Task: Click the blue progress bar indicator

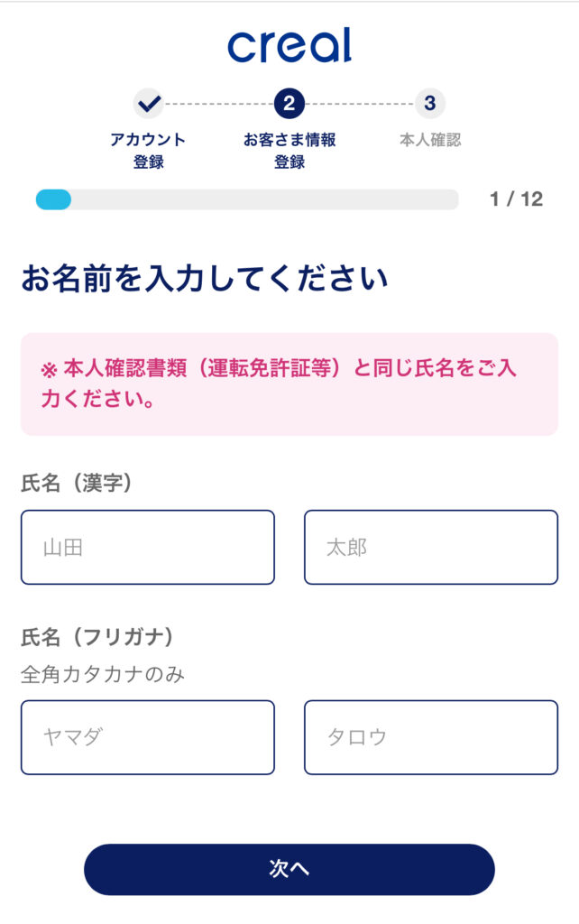Action: [x=53, y=199]
